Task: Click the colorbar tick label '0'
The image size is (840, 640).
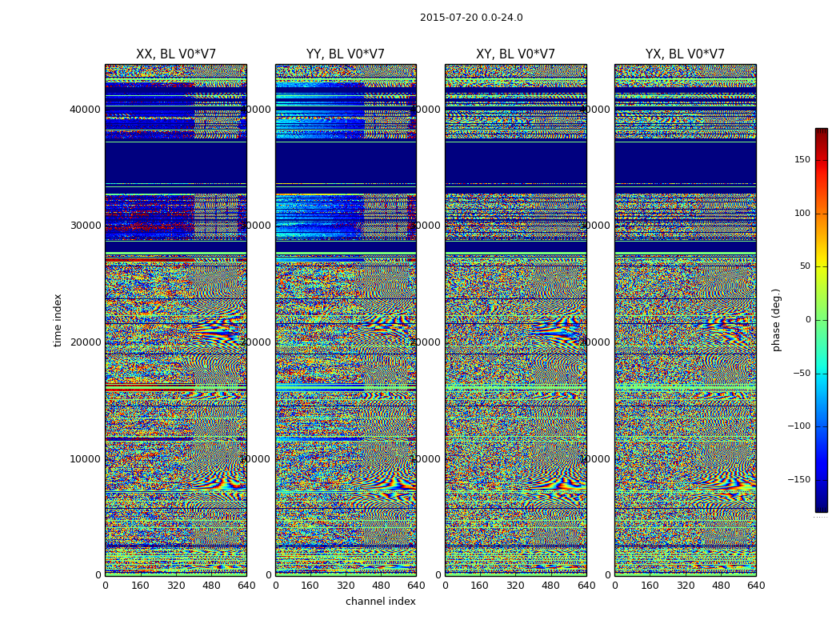Action: coord(808,320)
